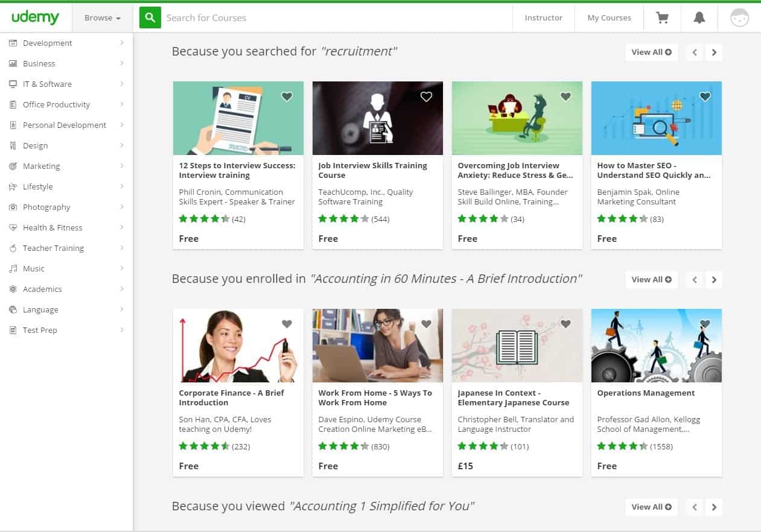
Task: Click the Design category icon
Action: coord(13,145)
